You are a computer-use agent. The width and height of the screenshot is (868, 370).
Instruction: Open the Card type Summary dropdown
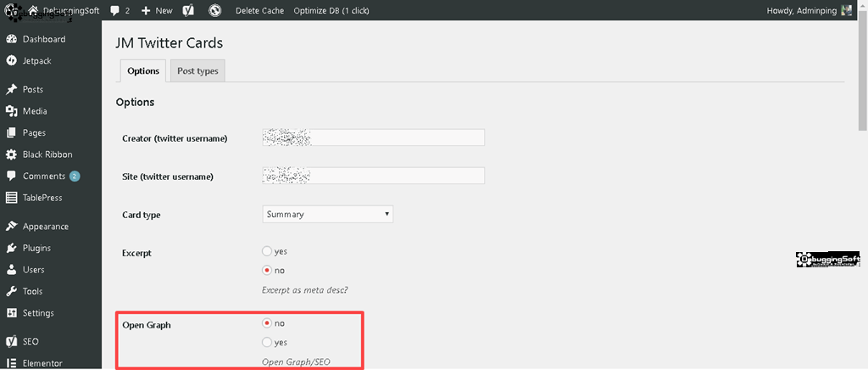[x=328, y=215]
